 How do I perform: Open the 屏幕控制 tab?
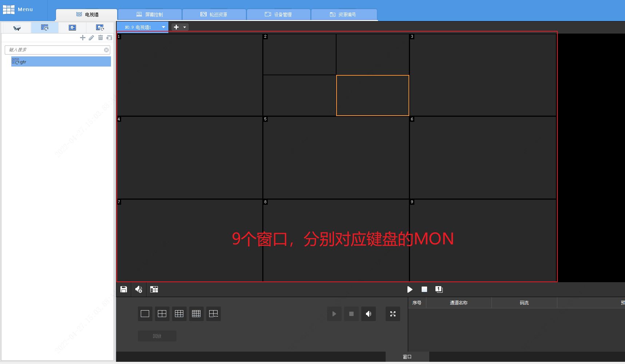[150, 15]
